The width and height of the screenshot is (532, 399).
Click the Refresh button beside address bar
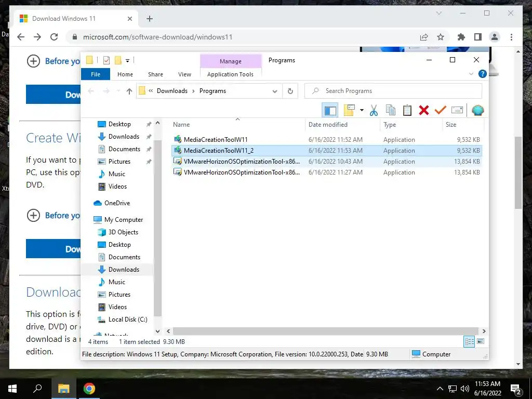pos(290,91)
